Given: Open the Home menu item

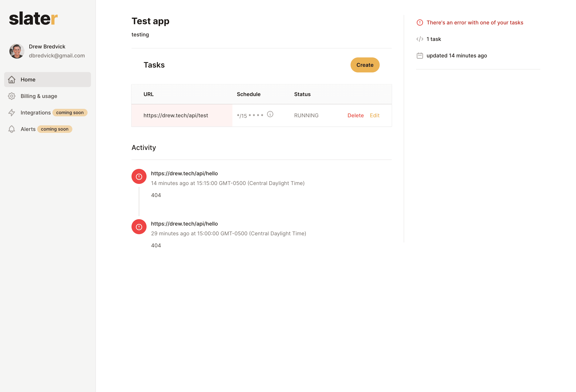Looking at the screenshot, I should coord(48,80).
